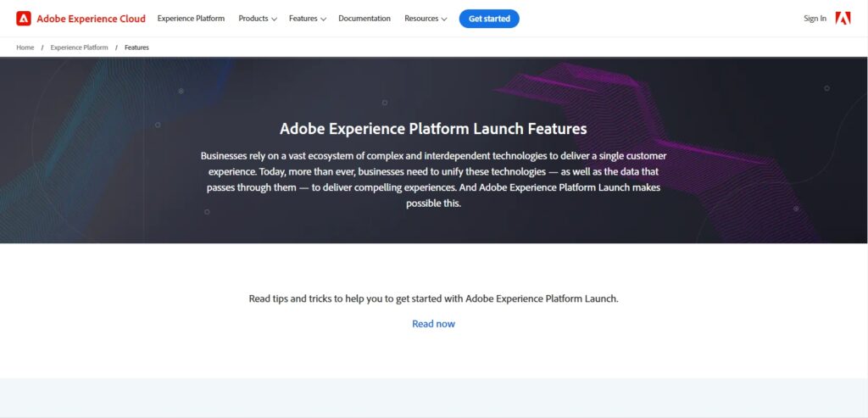The image size is (868, 418).
Task: Follow the Read now link
Action: (433, 324)
